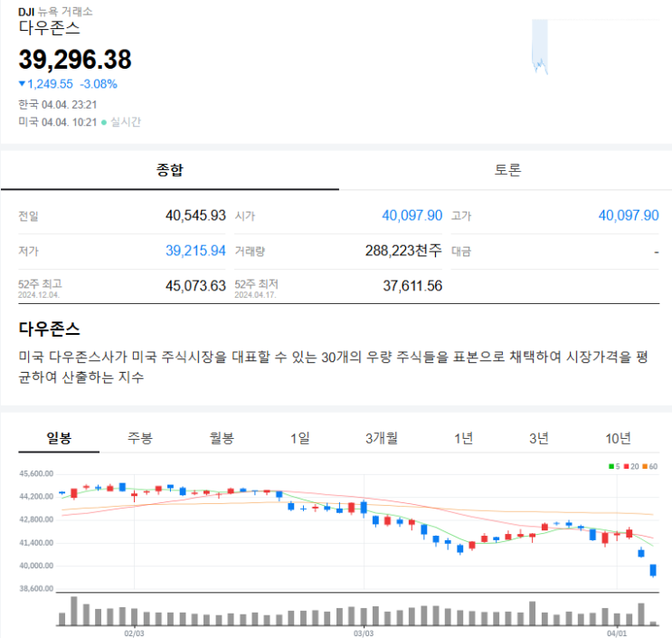Viewport: 672px width, 638px height.
Task: Show the 1년 chart
Action: click(x=463, y=438)
